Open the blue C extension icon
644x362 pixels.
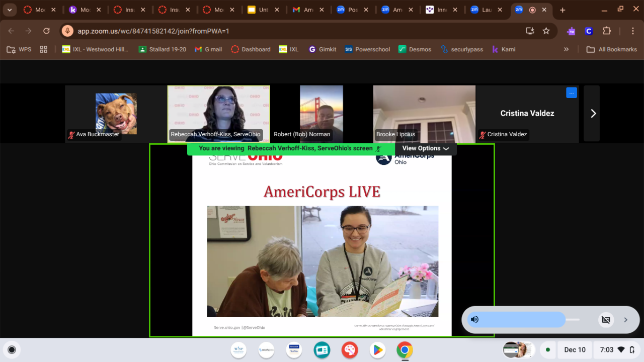[x=588, y=31]
